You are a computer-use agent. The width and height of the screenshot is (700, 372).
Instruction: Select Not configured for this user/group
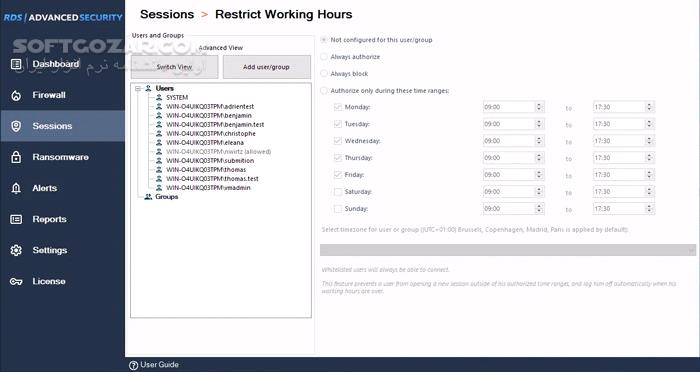point(324,40)
